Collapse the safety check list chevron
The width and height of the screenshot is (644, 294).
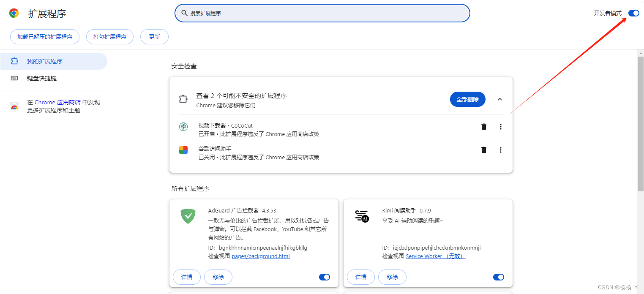500,99
